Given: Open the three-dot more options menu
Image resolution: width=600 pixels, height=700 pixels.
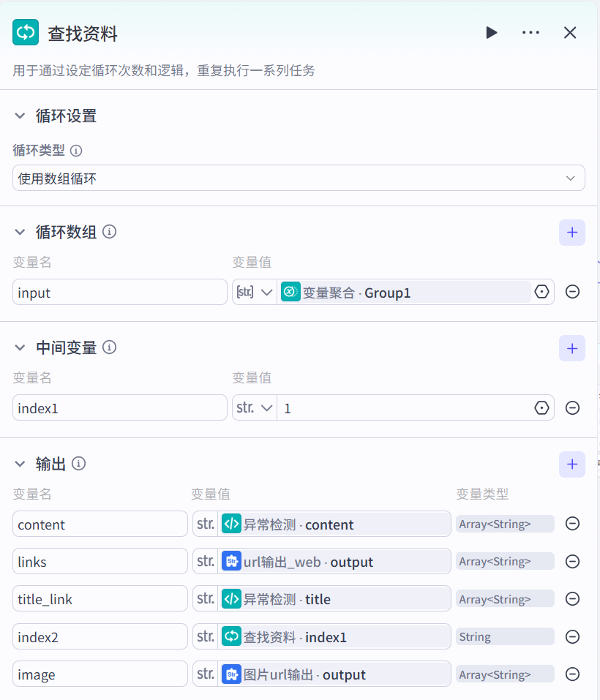Looking at the screenshot, I should point(530,33).
